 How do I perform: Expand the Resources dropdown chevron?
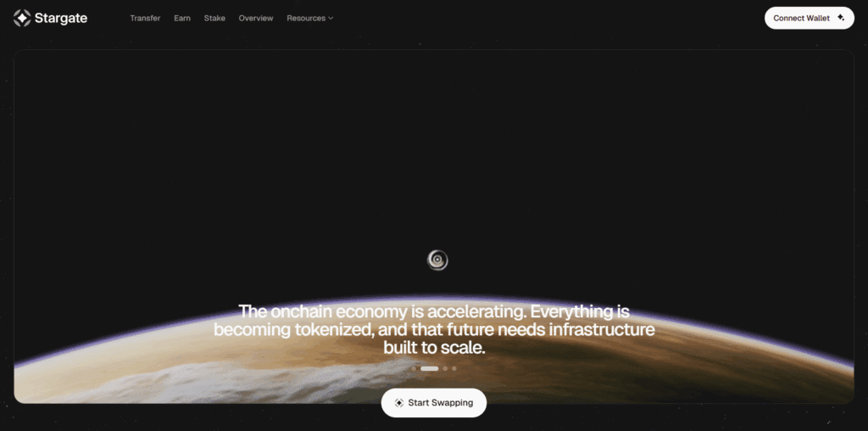click(x=331, y=19)
